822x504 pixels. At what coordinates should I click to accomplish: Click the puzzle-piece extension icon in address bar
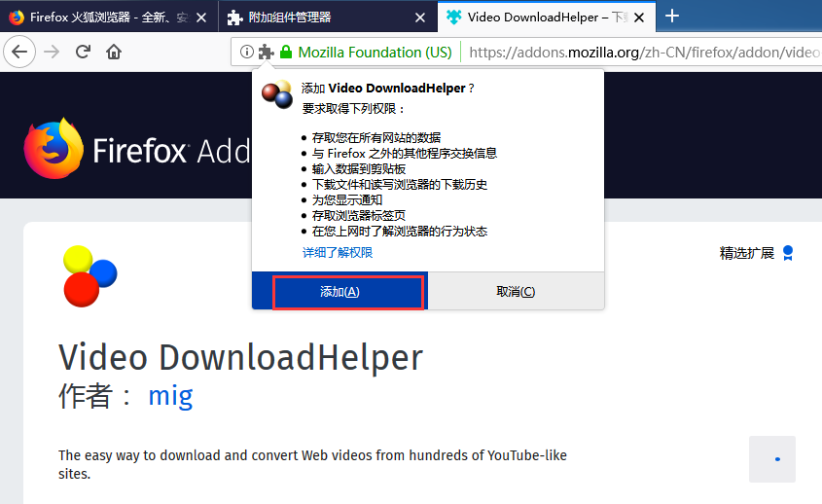[x=267, y=52]
